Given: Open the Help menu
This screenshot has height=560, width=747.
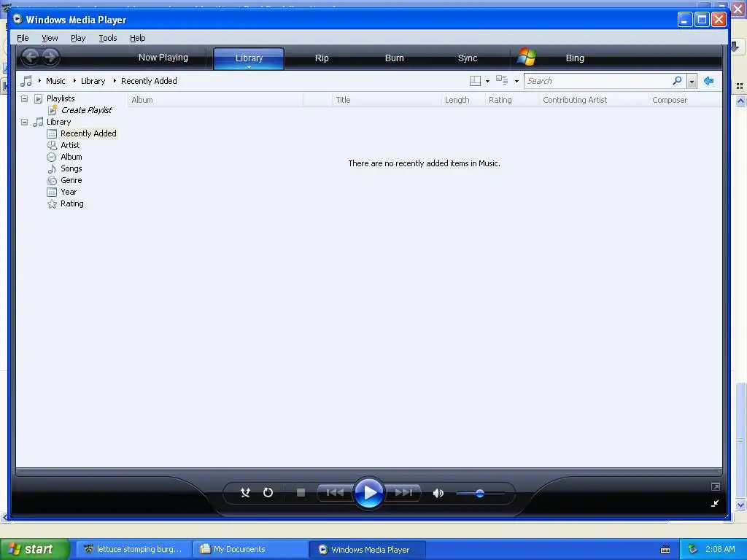Looking at the screenshot, I should 138,38.
